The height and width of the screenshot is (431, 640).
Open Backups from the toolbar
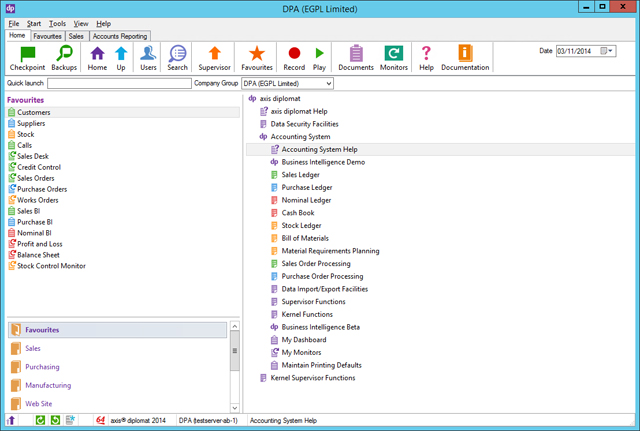click(64, 58)
